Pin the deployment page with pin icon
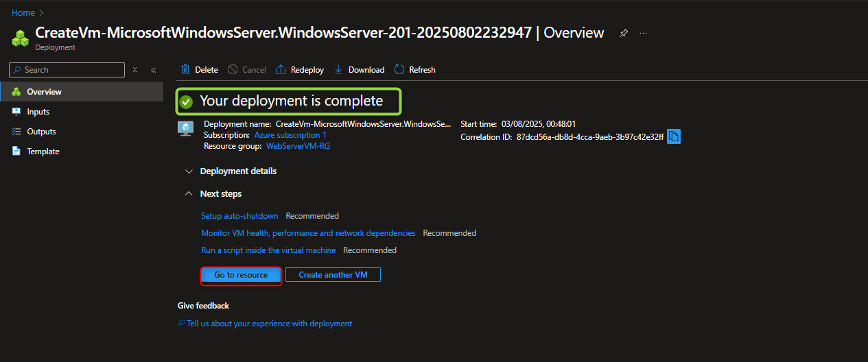 [x=624, y=33]
